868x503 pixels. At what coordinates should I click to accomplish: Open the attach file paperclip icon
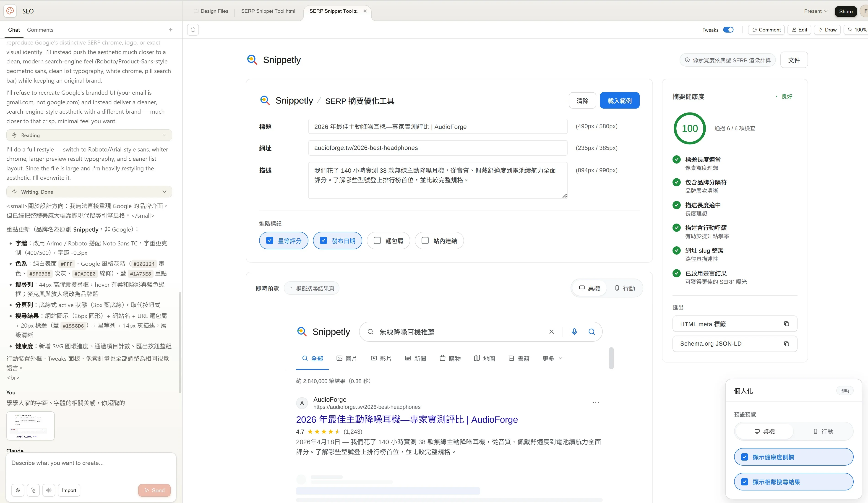(x=33, y=490)
